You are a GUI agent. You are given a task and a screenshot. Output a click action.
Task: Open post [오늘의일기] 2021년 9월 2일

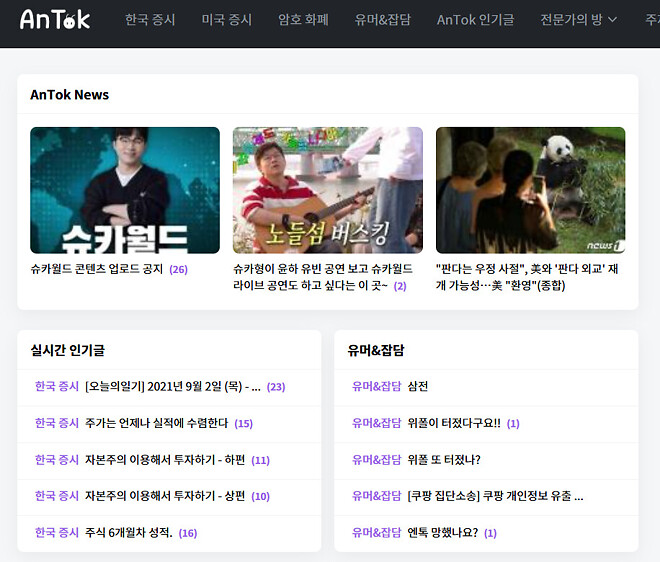click(x=173, y=386)
